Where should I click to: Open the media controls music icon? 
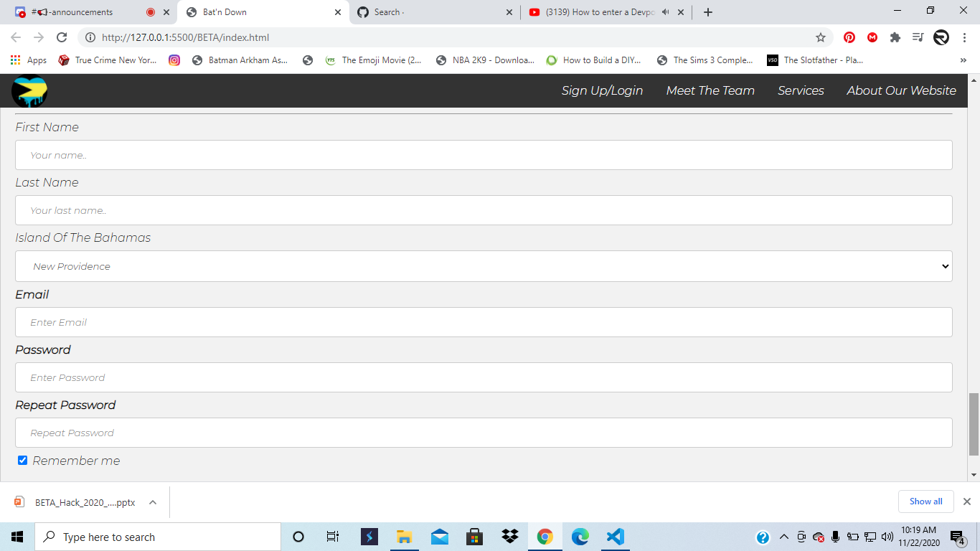(x=918, y=37)
